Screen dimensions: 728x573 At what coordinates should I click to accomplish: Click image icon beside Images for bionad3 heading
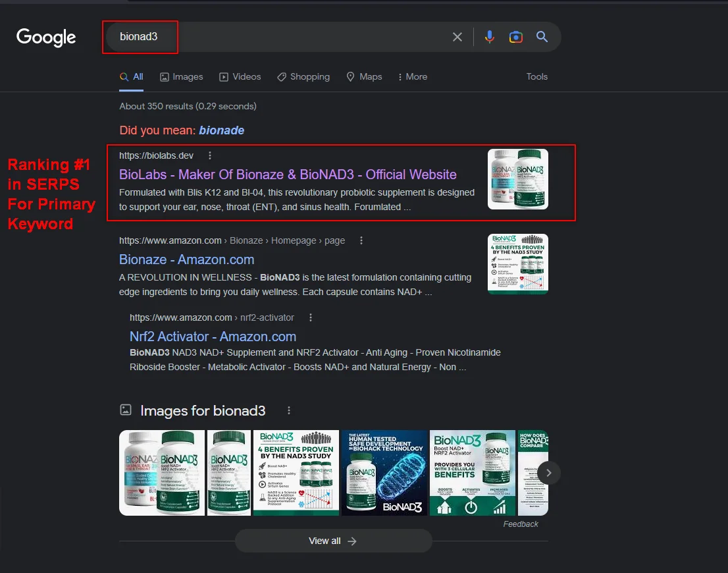pos(126,410)
